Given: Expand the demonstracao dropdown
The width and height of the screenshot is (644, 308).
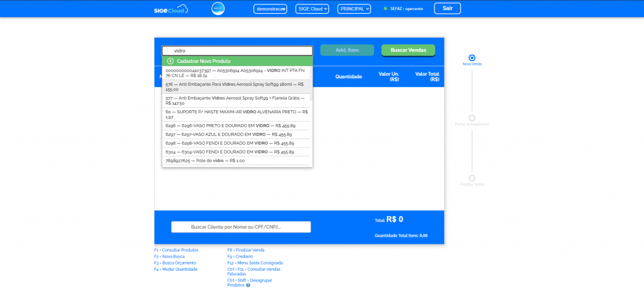Looking at the screenshot, I should pyautogui.click(x=270, y=9).
